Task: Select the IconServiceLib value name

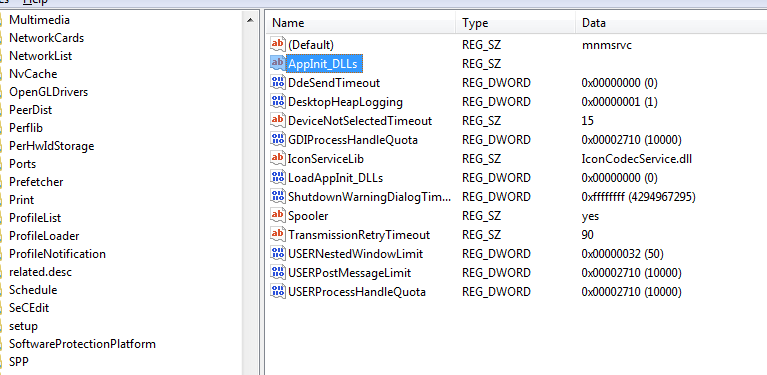Action: point(326,159)
